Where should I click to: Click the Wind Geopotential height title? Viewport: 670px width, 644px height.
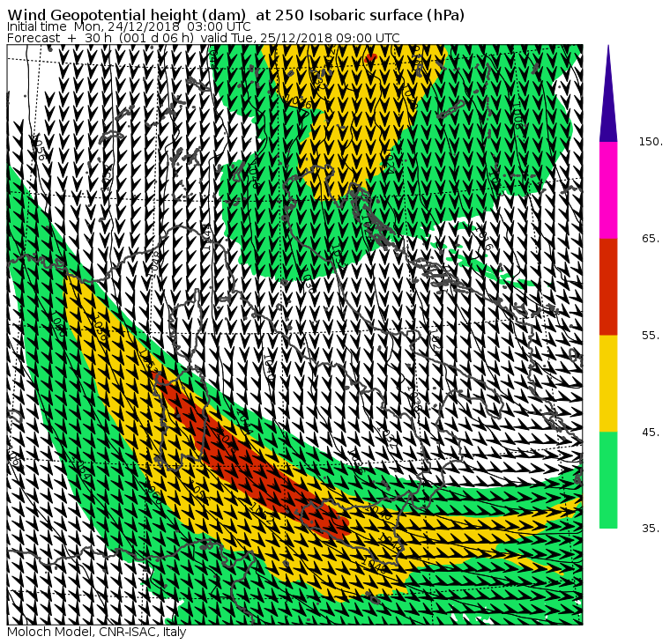236,15
